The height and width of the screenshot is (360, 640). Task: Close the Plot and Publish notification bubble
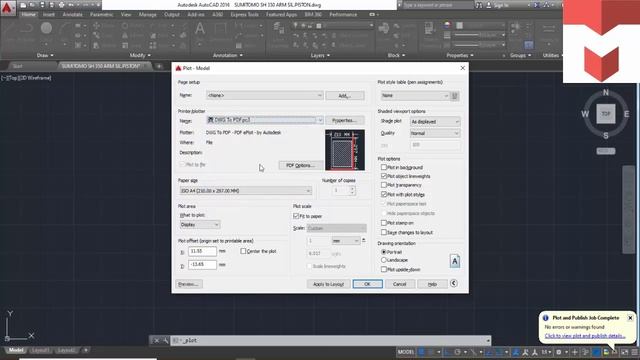point(630,318)
